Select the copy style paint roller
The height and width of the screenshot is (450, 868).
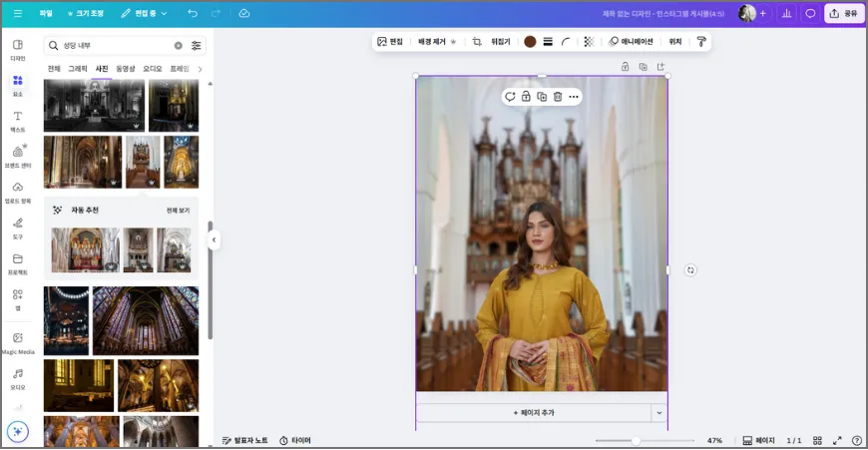pyautogui.click(x=701, y=42)
